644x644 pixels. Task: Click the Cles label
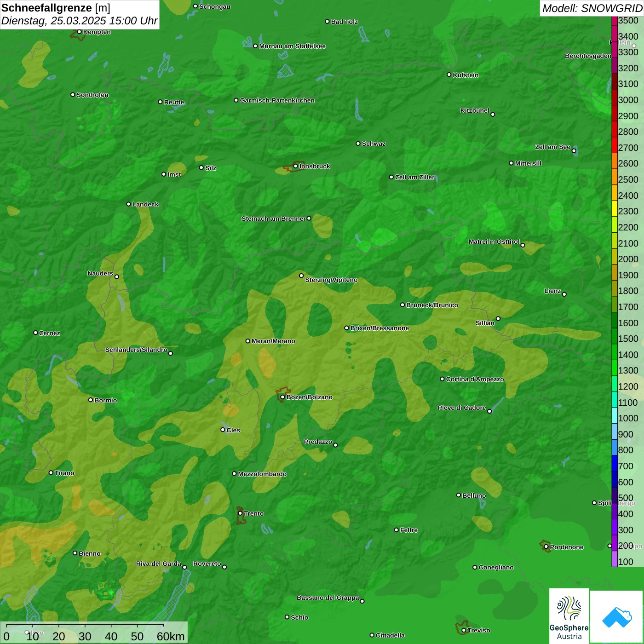tap(233, 430)
